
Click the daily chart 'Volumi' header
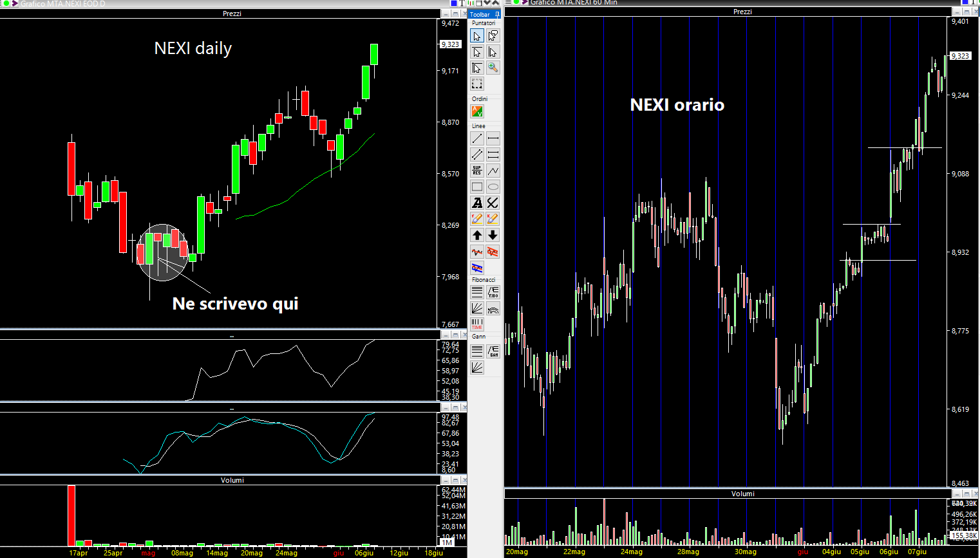[232, 480]
